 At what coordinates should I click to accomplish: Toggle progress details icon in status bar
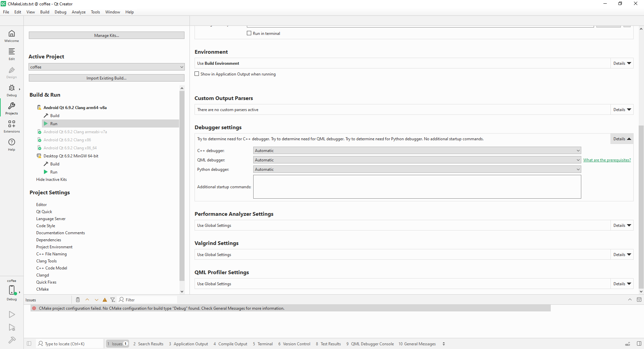pyautogui.click(x=628, y=344)
